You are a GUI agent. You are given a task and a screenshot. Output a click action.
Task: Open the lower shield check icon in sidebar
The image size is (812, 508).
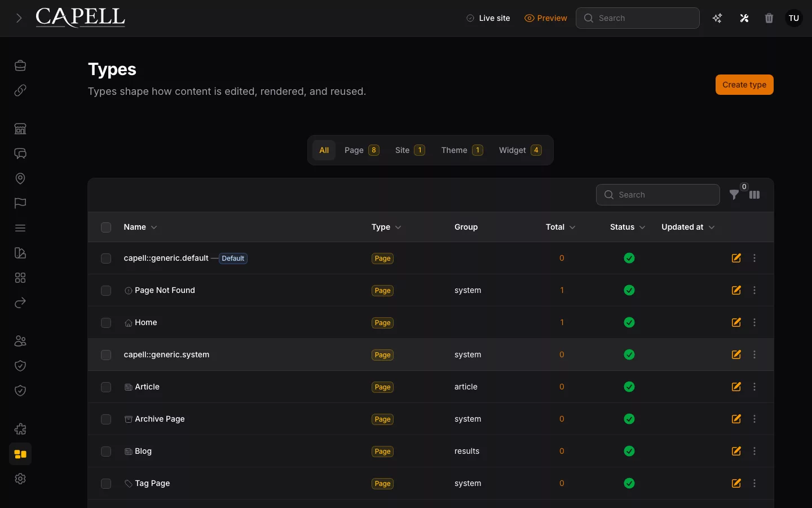tap(20, 391)
